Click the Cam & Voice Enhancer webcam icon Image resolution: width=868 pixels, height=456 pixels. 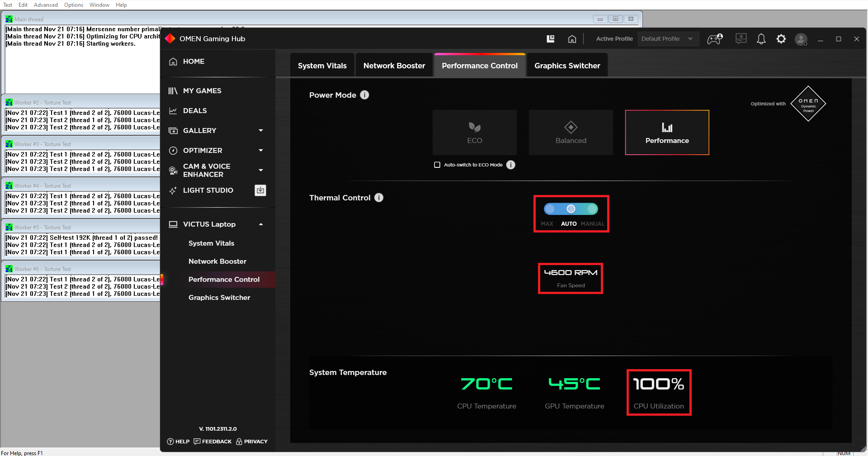(173, 171)
